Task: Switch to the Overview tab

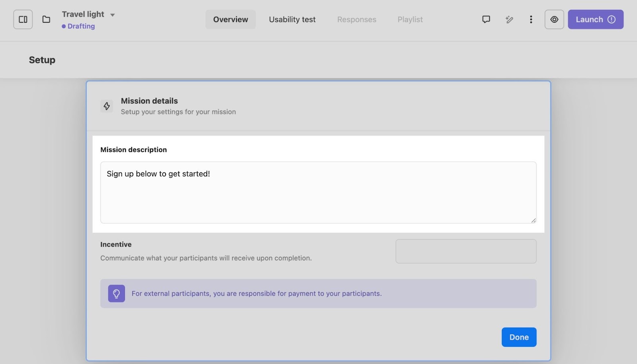Action: pyautogui.click(x=231, y=19)
